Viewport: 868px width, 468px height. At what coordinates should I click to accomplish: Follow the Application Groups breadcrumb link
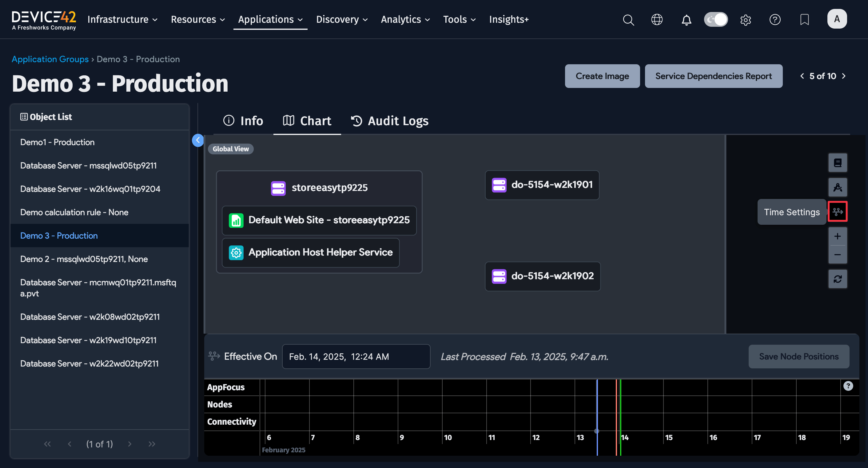(x=50, y=59)
